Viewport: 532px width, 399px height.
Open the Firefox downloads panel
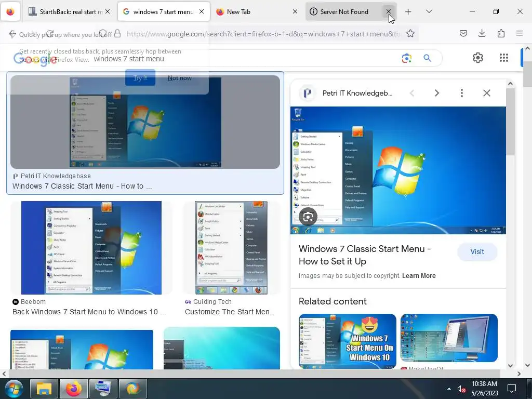pos(482,33)
